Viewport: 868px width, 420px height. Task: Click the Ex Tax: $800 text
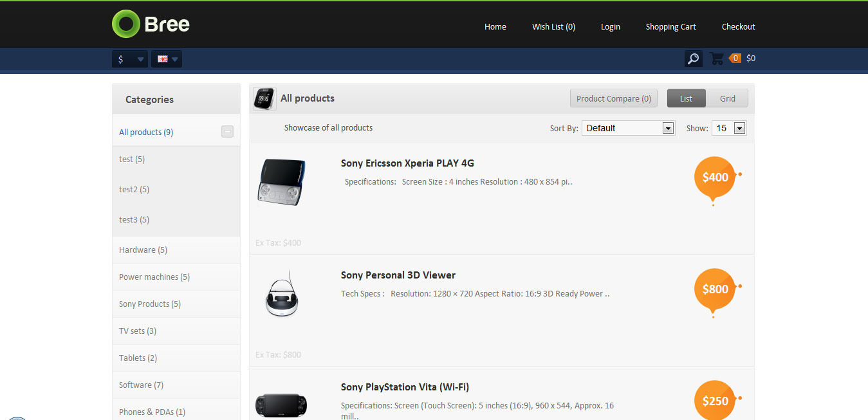coord(278,355)
